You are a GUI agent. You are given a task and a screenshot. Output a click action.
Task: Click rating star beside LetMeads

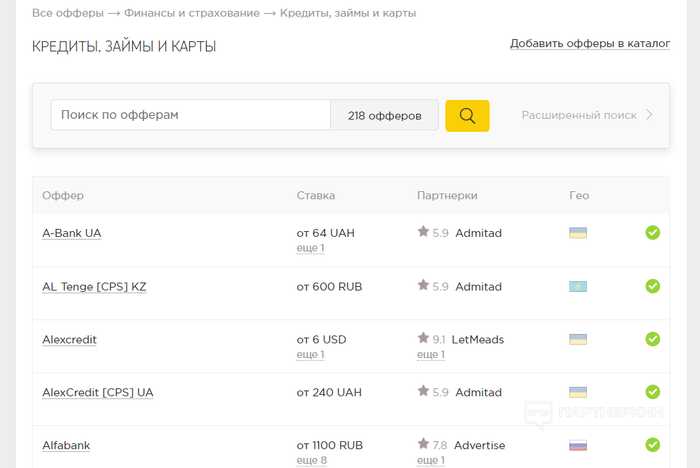[x=423, y=338]
